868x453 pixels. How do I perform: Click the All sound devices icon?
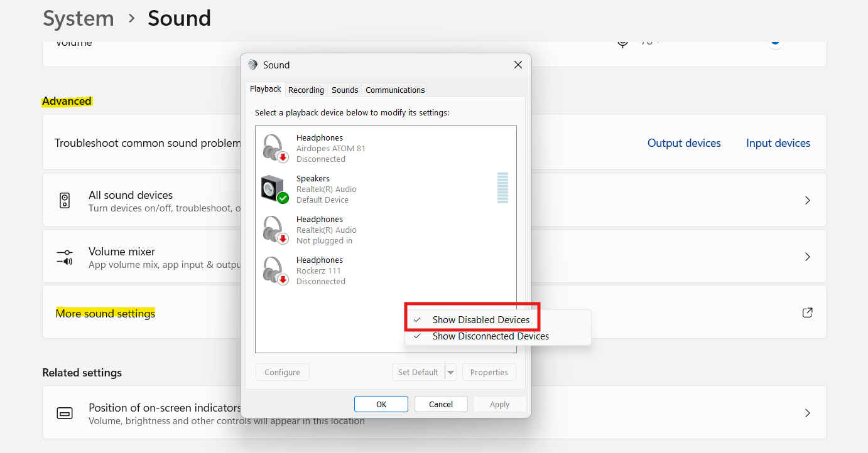[x=65, y=200]
